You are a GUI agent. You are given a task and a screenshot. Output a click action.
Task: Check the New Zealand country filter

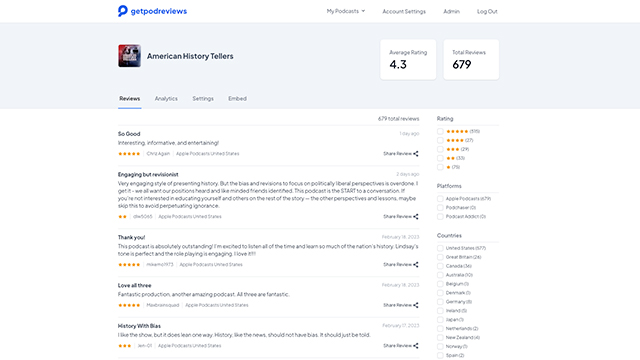[x=440, y=338]
